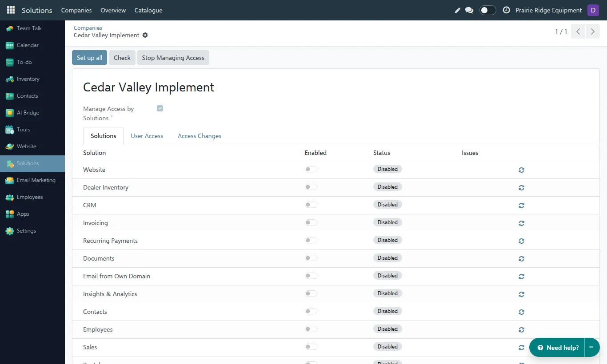Open the Need help chat button
The height and width of the screenshot is (364, 607).
558,348
